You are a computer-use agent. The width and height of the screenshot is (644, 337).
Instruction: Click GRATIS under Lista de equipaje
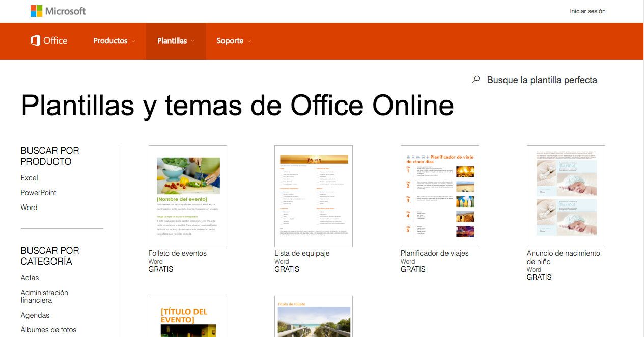287,269
